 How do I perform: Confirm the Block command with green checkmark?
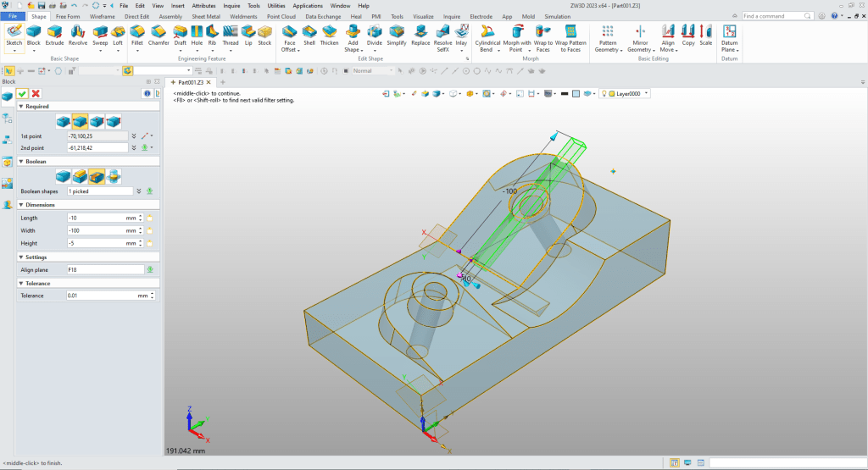(x=22, y=93)
